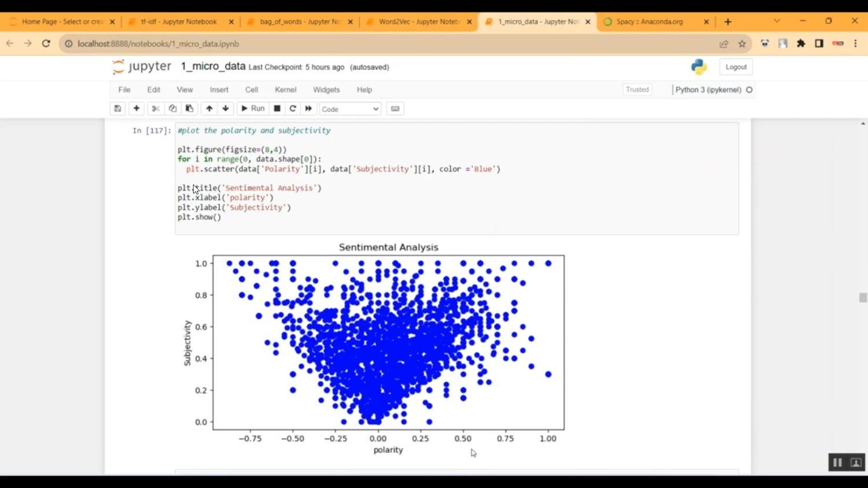Paste cells below icon

tap(189, 109)
